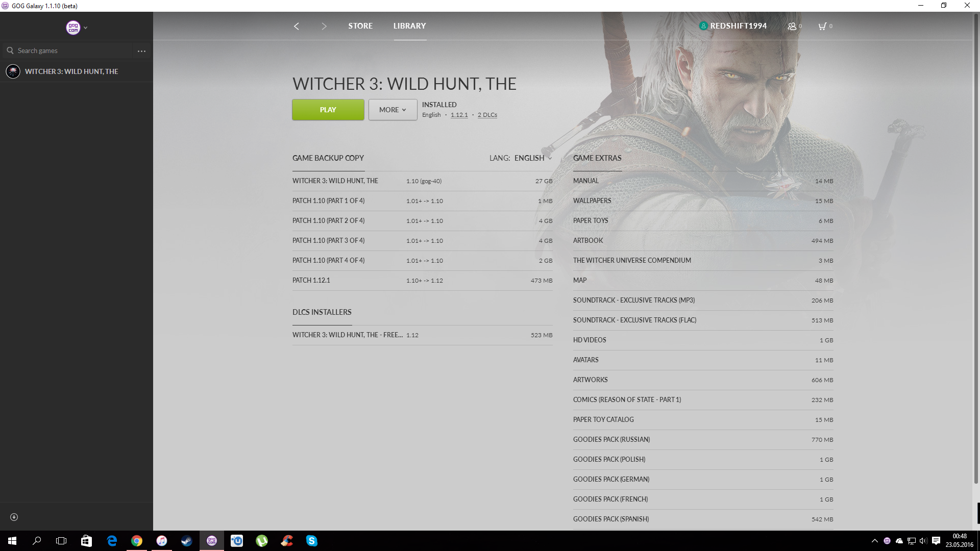Download Goodies Pack (Polish)
The width and height of the screenshot is (980, 551).
tap(703, 460)
